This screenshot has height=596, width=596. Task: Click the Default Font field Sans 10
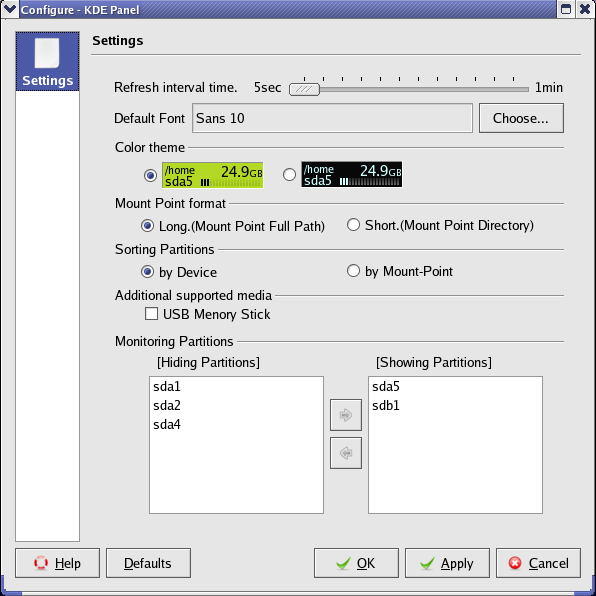coord(332,118)
